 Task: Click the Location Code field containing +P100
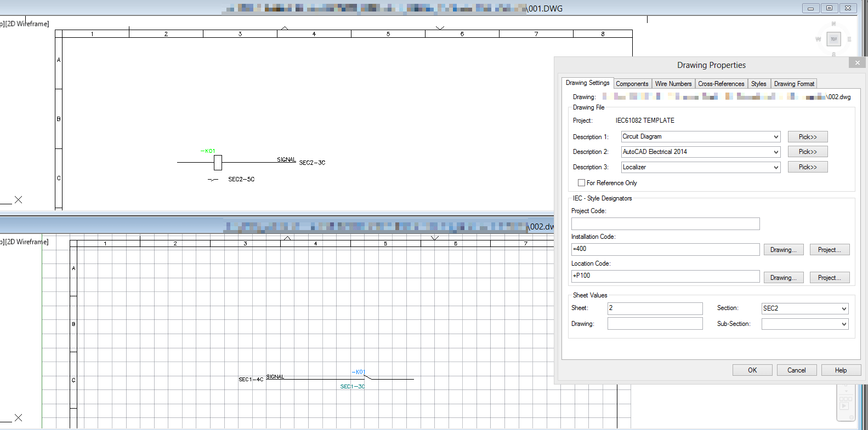665,276
